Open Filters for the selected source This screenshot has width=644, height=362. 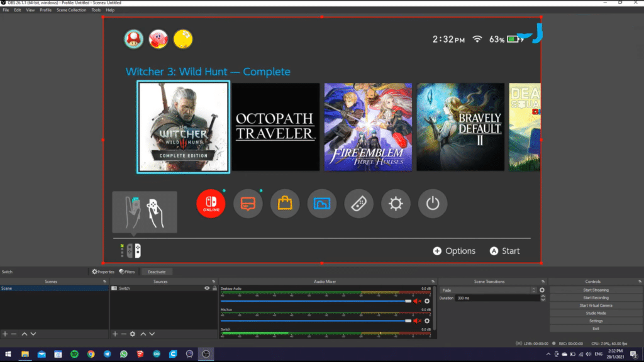tap(127, 271)
